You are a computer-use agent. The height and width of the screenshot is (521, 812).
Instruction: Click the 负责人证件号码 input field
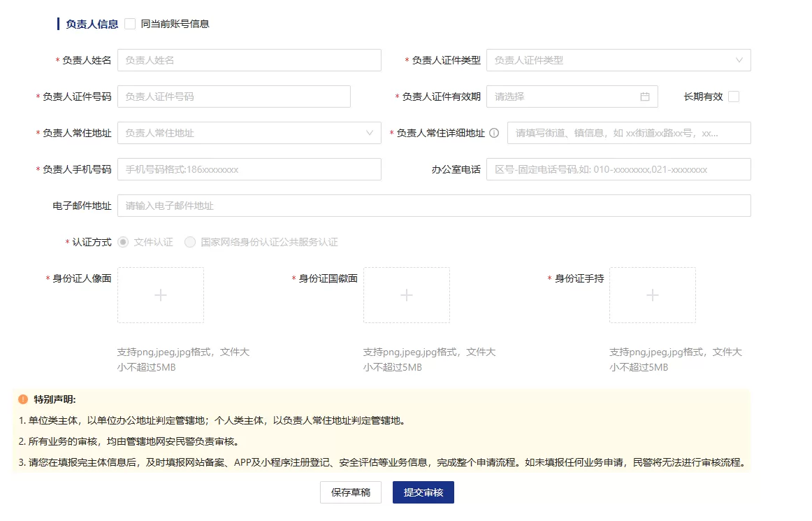click(233, 96)
